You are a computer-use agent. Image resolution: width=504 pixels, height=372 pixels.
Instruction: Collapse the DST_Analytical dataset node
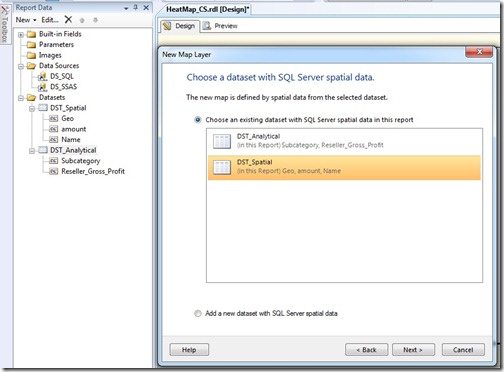click(32, 151)
